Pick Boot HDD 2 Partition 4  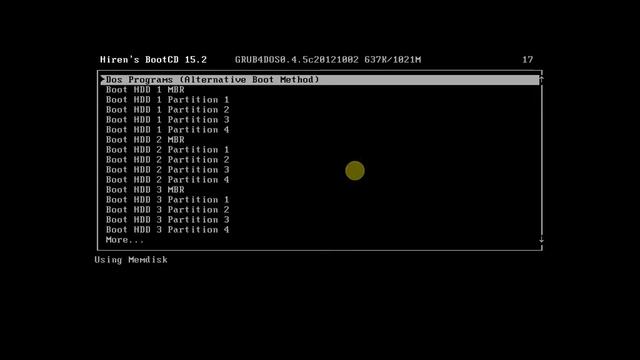coord(167,180)
